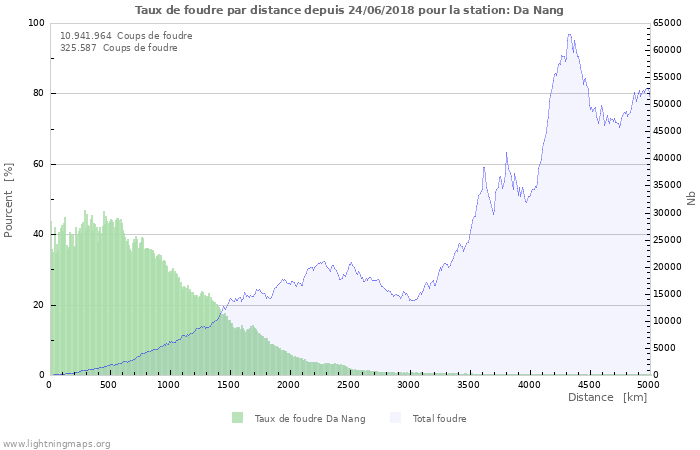The height and width of the screenshot is (450, 700).
Task: Click the '325.587 Coups de foudre' text
Action: click(119, 47)
